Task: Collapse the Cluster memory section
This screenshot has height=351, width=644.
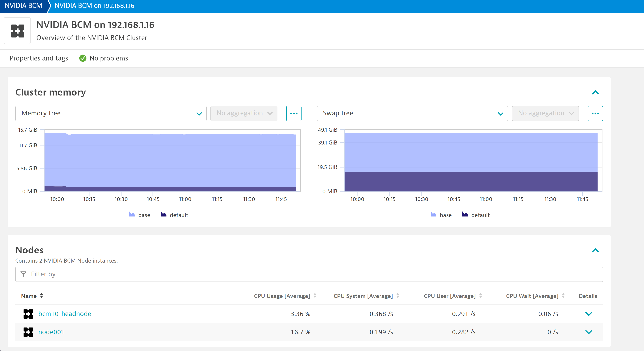Action: [595, 92]
